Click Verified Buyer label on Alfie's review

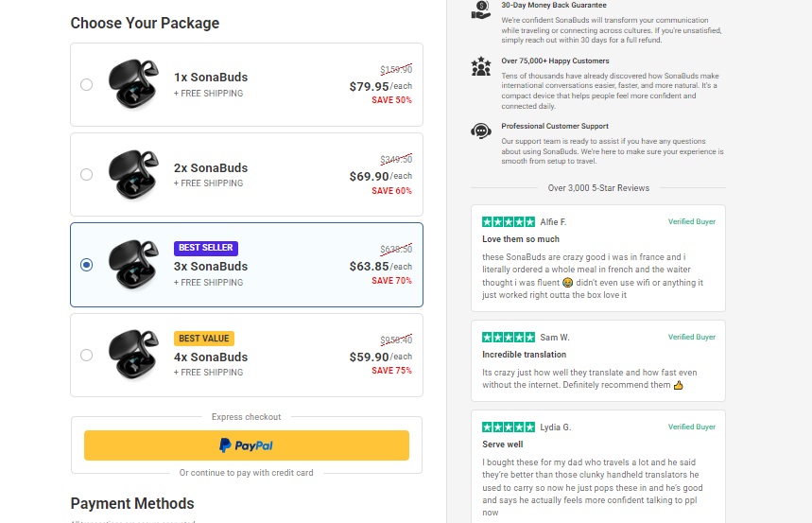[x=692, y=222]
